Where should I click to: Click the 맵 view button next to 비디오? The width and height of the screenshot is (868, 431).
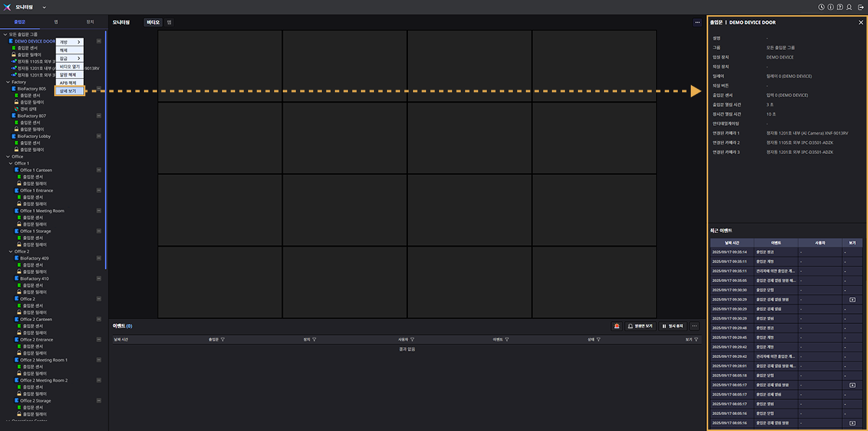(x=169, y=22)
